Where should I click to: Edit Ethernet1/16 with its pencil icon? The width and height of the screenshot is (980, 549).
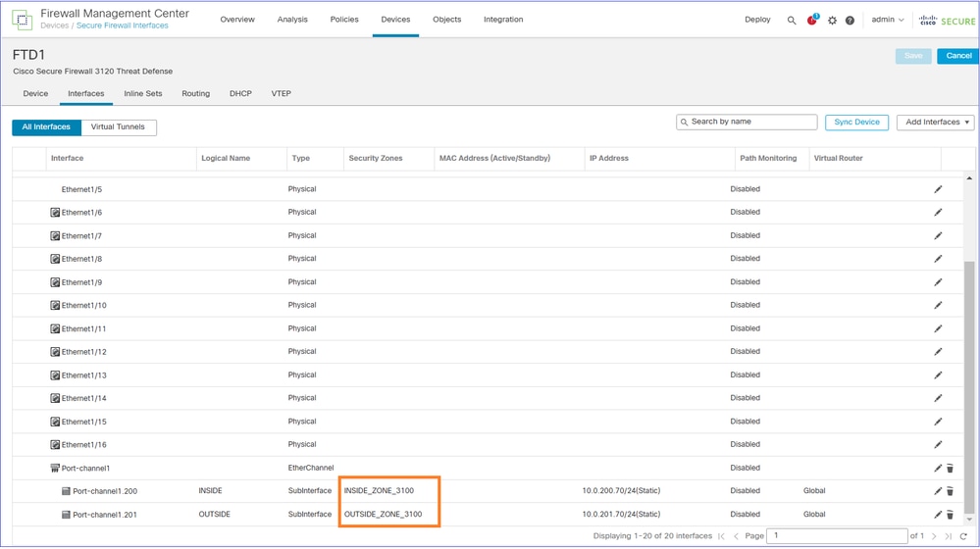(x=938, y=445)
